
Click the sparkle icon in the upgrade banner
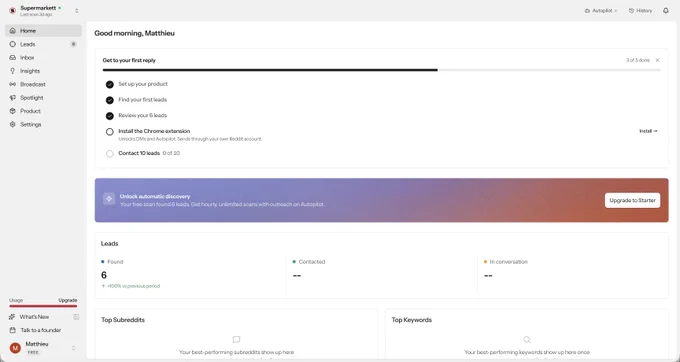tap(109, 199)
